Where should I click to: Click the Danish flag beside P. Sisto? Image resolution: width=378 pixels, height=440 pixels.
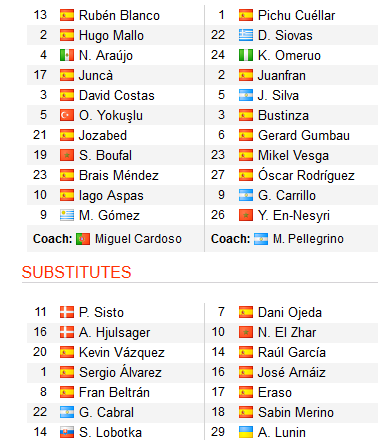(67, 312)
